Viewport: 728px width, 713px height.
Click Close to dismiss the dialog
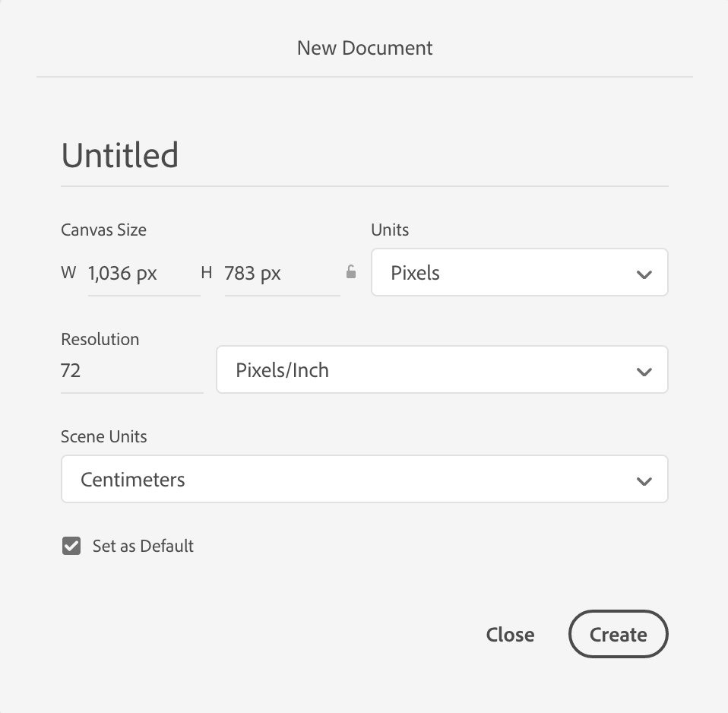pos(510,635)
